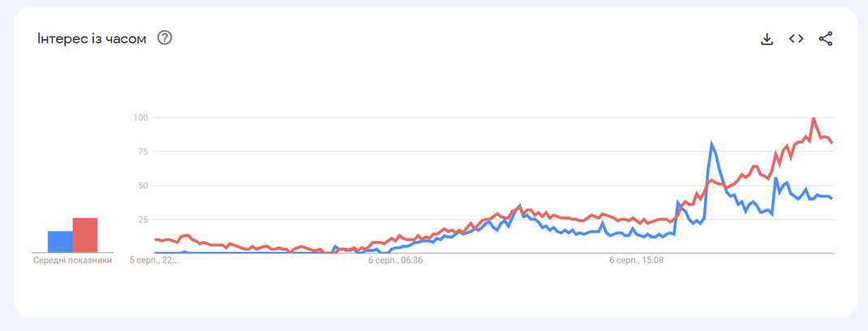Click the red line's rightmost end point
Image resolution: width=868 pixels, height=331 pixels.
coord(832,143)
